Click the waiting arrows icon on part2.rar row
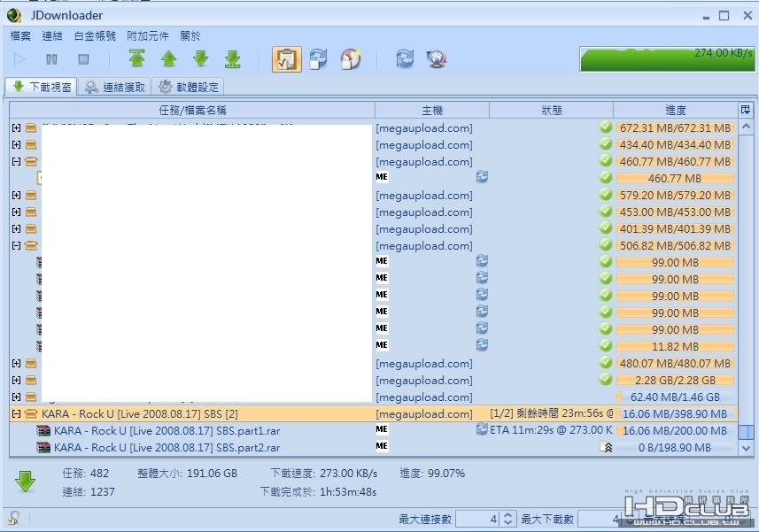The image size is (759, 532). point(608,447)
